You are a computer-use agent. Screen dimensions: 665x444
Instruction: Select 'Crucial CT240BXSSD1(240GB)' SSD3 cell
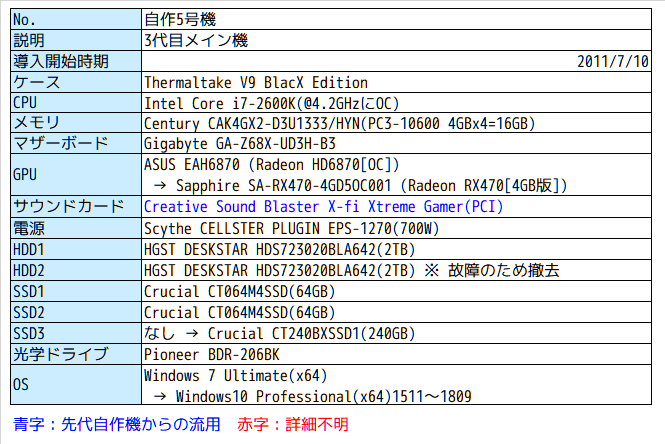[x=396, y=333]
